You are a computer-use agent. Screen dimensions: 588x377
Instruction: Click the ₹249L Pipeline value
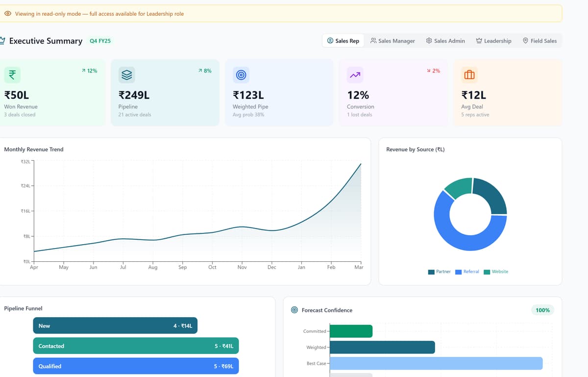pos(134,95)
